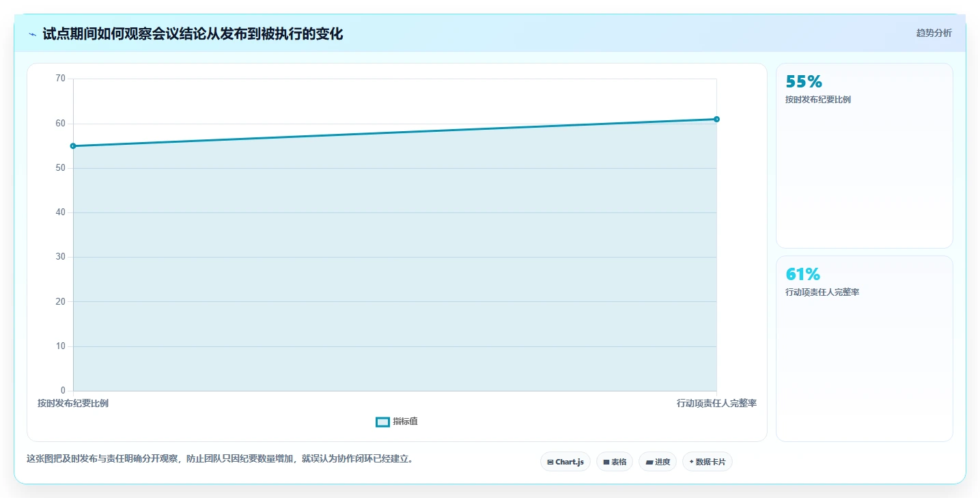
Task: Click the 按时发布纪要比例 card label
Action: point(818,100)
